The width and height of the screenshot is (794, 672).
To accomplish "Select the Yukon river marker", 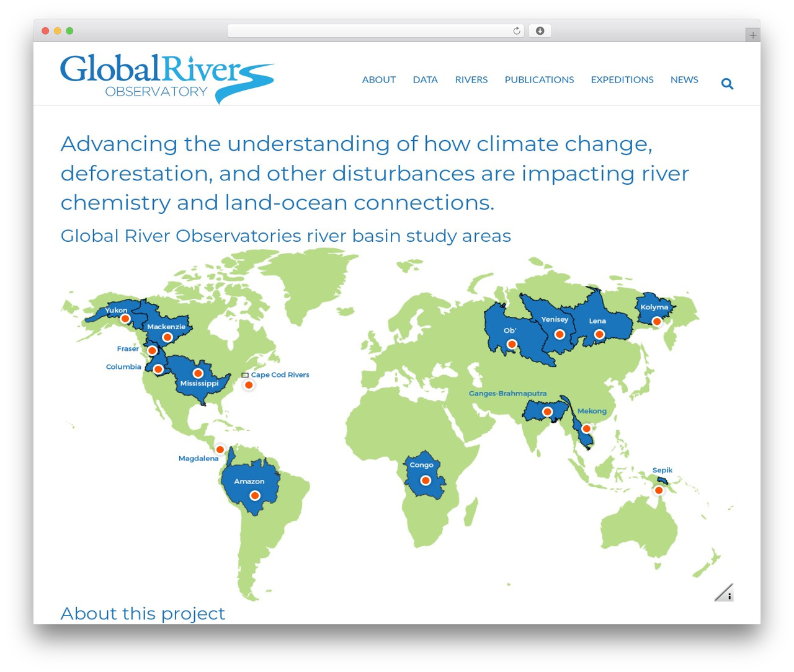I will tap(125, 319).
